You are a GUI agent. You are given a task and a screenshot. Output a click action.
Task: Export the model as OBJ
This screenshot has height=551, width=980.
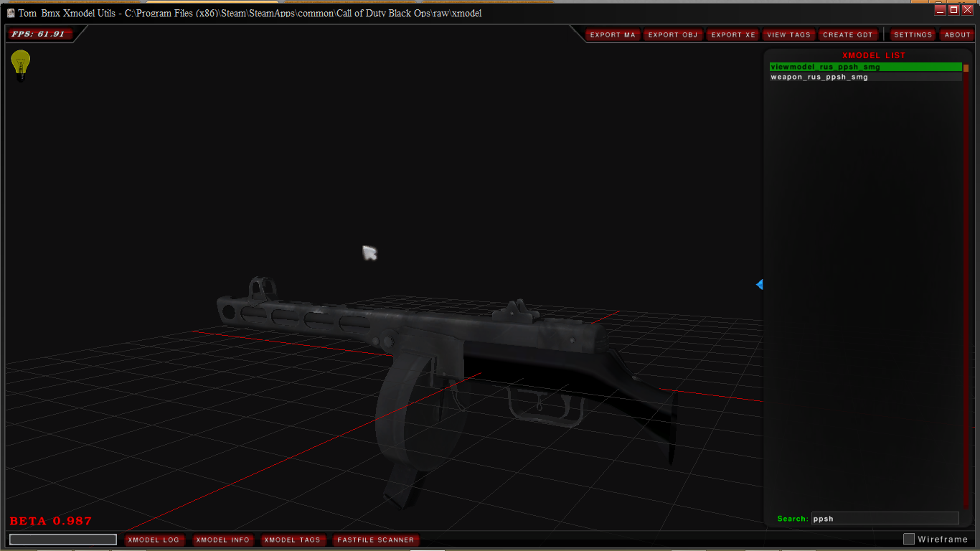point(673,34)
